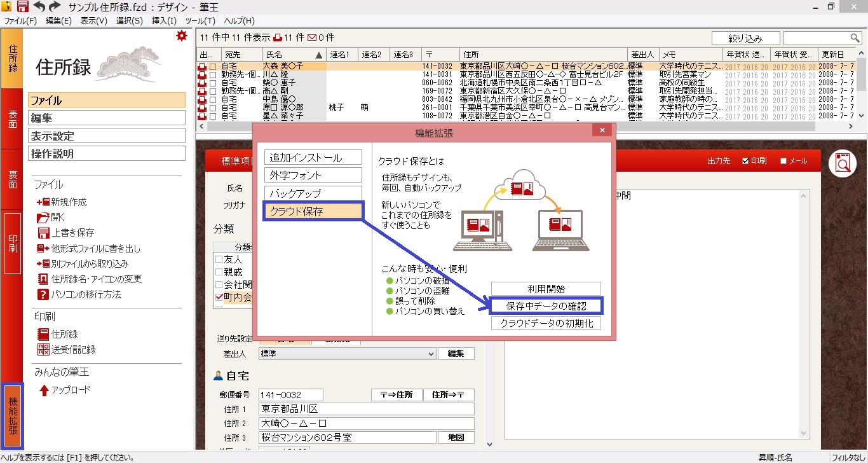The height and width of the screenshot is (463, 868).
Task: Click the 地図 map button
Action: (456, 438)
